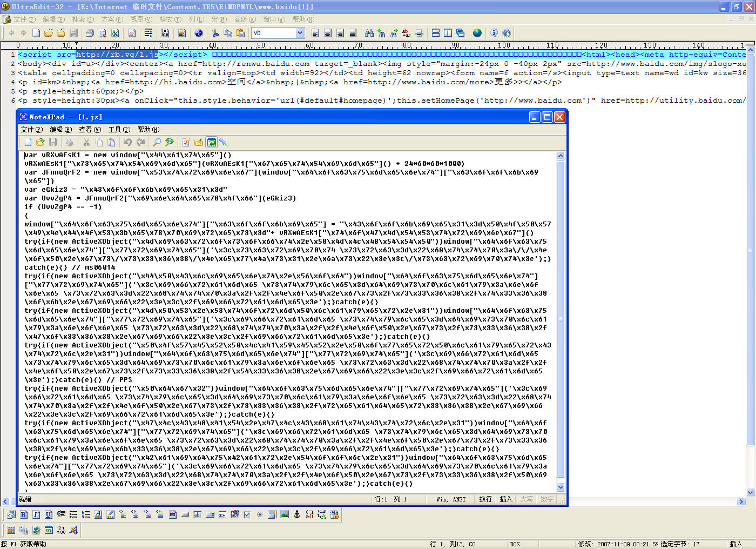Open NoteXPad 编辑(E) menu
The width and height of the screenshot is (756, 549).
(60, 130)
